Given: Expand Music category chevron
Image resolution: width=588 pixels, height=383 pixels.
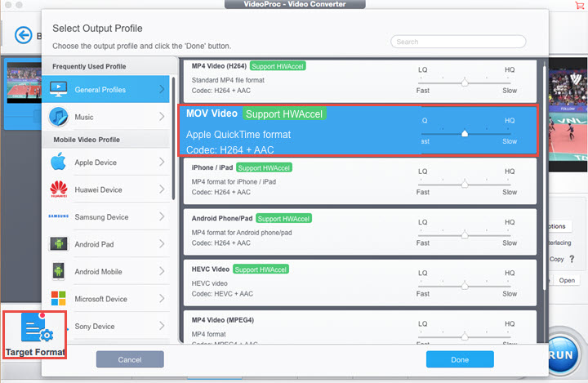Looking at the screenshot, I should click(x=162, y=117).
